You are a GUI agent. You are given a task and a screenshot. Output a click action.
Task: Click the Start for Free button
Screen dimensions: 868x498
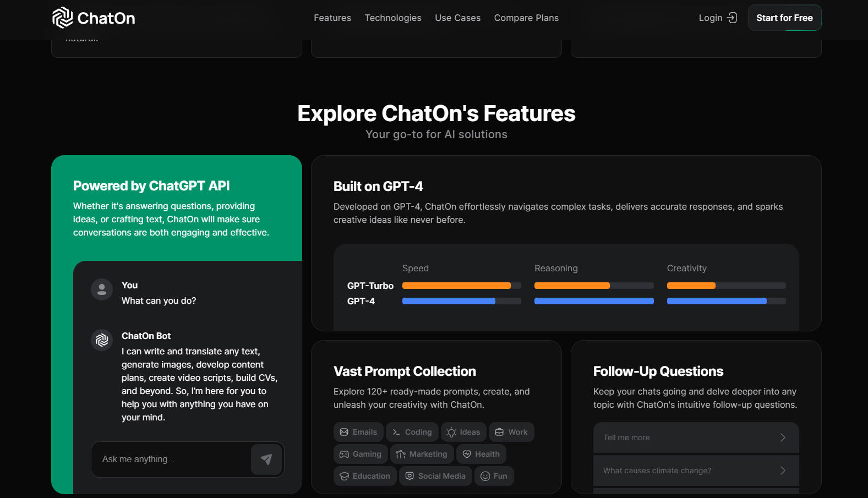click(x=784, y=18)
